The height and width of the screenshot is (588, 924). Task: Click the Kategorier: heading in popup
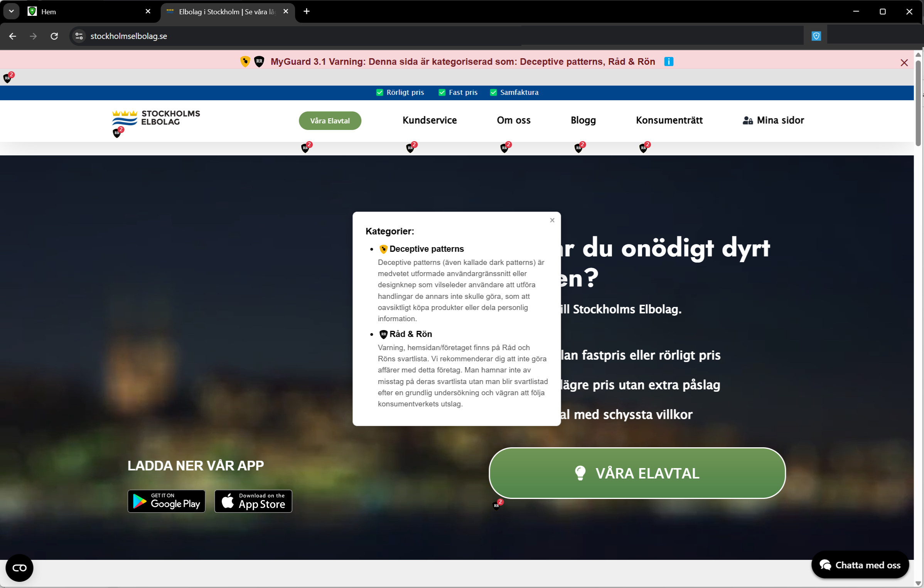pos(390,231)
